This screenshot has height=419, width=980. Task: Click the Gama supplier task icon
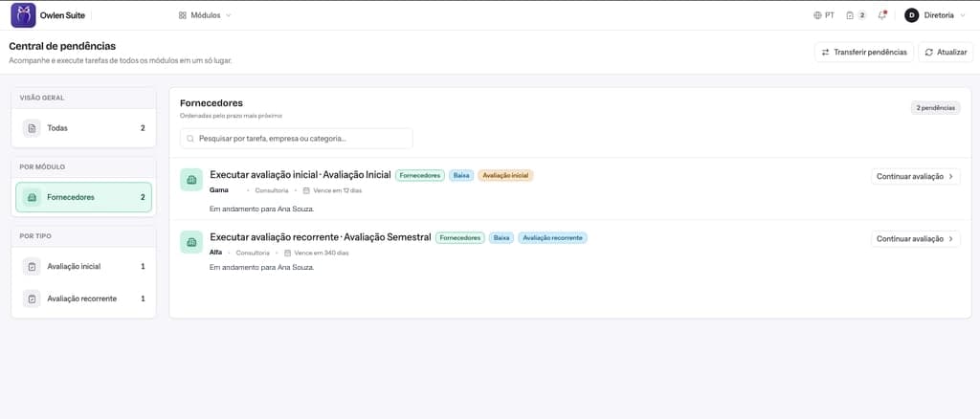pyautogui.click(x=191, y=179)
